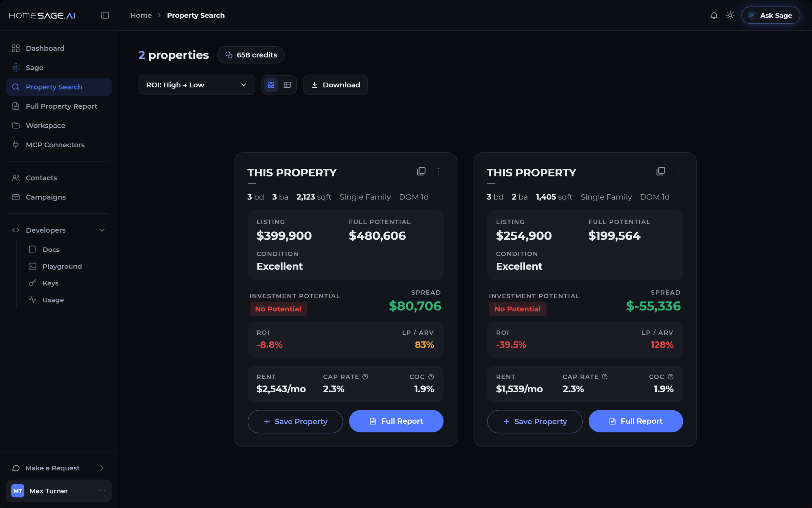Switch to grid card view
812x508 pixels.
pos(271,85)
